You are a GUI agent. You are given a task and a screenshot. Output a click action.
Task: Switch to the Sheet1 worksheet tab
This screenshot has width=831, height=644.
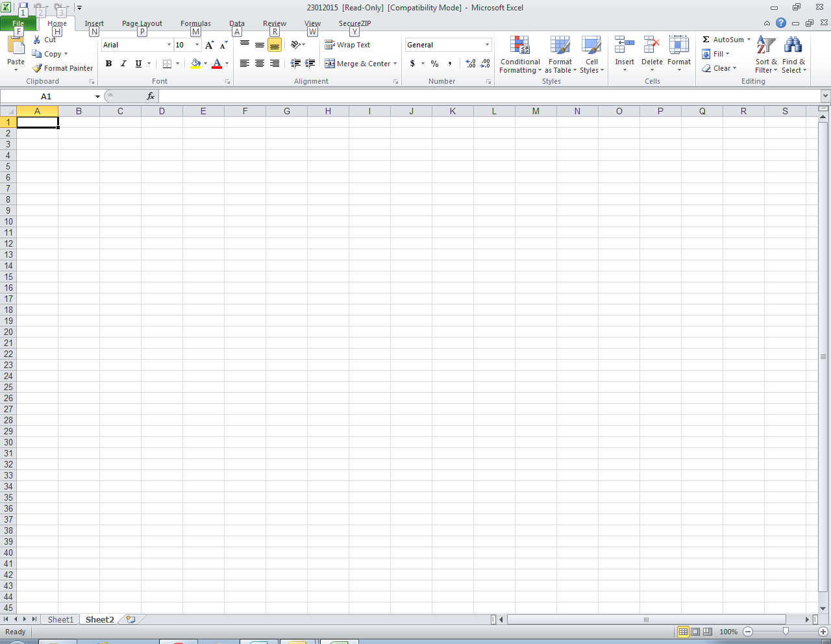[60, 619]
